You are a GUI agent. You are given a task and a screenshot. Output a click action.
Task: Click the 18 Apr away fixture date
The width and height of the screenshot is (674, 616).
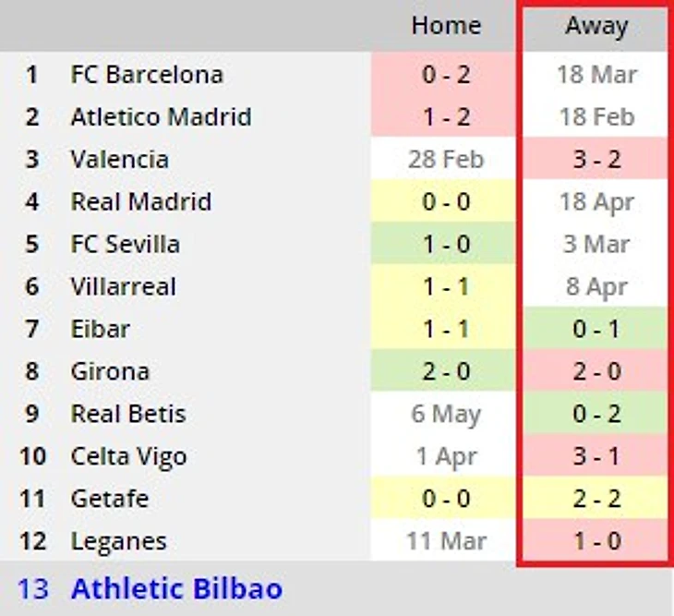point(596,202)
